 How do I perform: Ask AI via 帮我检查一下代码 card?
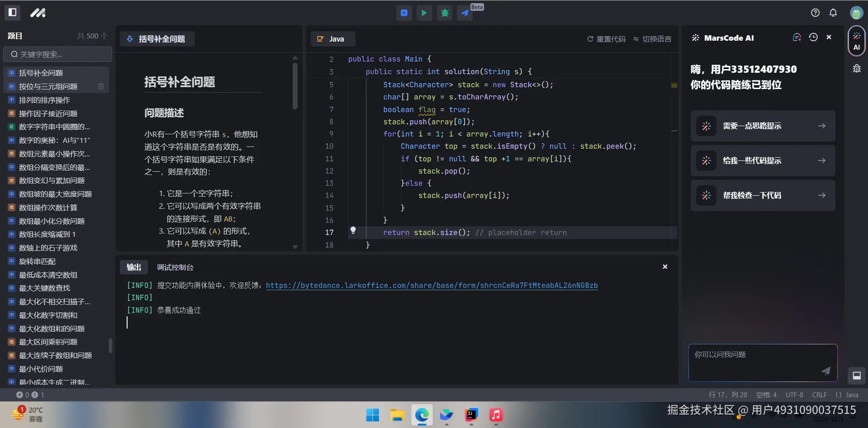[x=762, y=195]
